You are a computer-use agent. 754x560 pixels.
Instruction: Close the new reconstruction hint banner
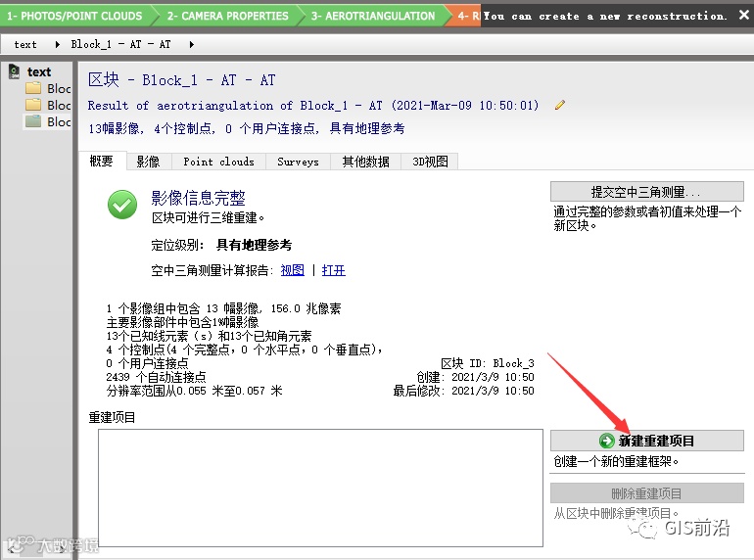point(743,16)
